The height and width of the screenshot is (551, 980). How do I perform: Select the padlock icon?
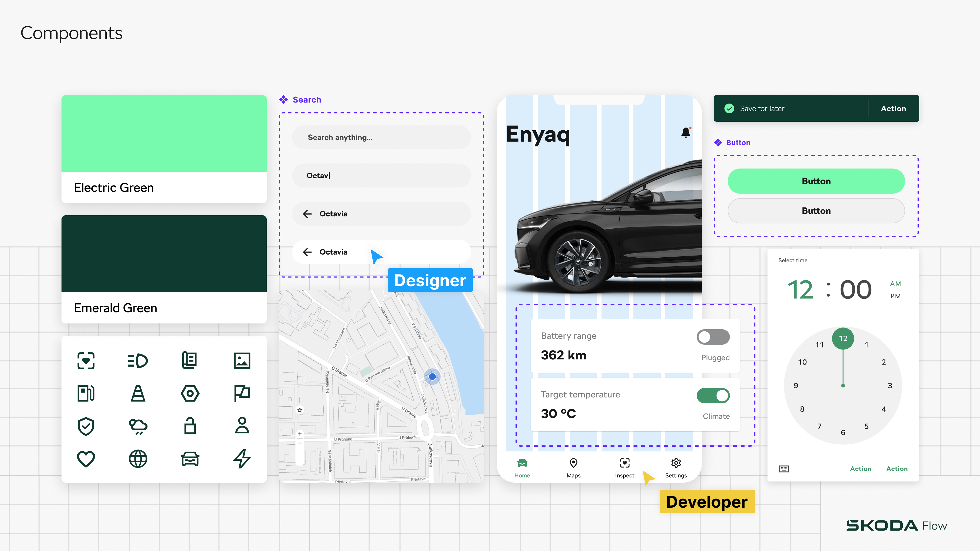click(190, 426)
